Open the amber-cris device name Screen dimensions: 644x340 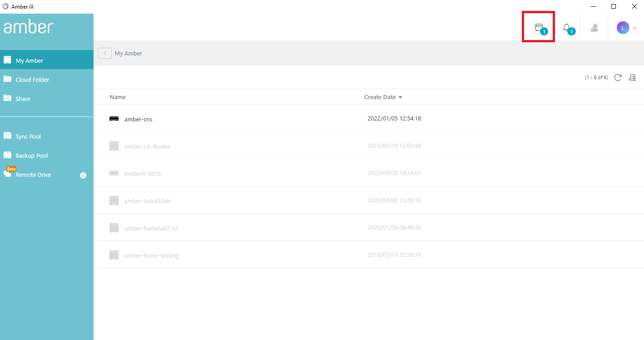point(139,119)
